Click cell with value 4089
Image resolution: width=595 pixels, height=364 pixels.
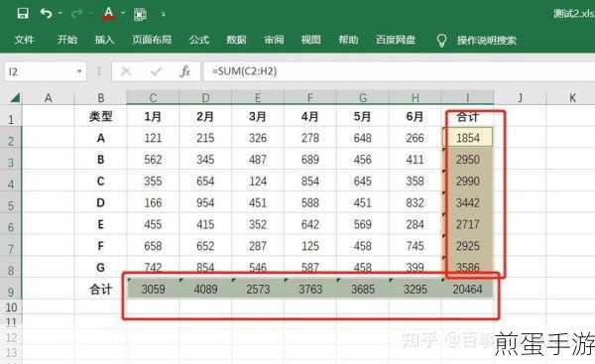(x=205, y=290)
